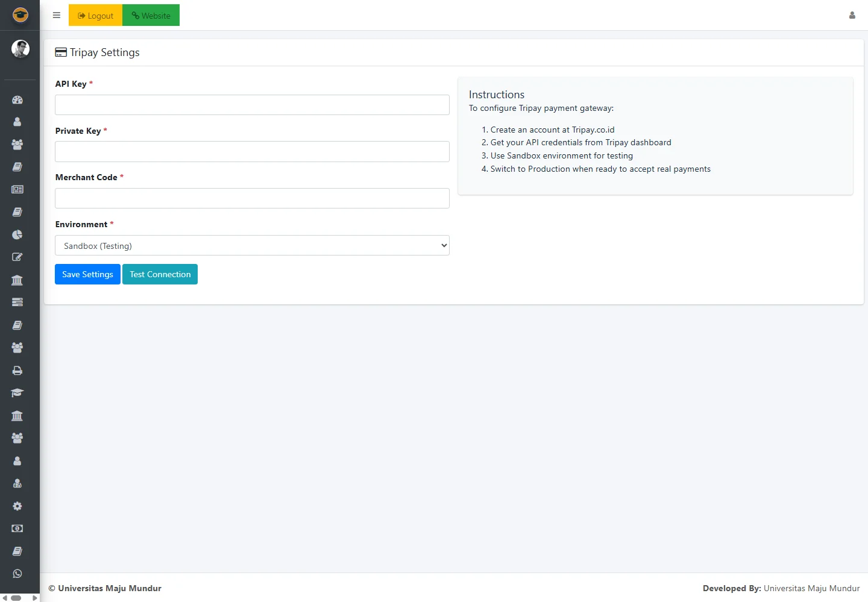
Task: Select the pencil edit icon in sidebar
Action: pos(17,257)
